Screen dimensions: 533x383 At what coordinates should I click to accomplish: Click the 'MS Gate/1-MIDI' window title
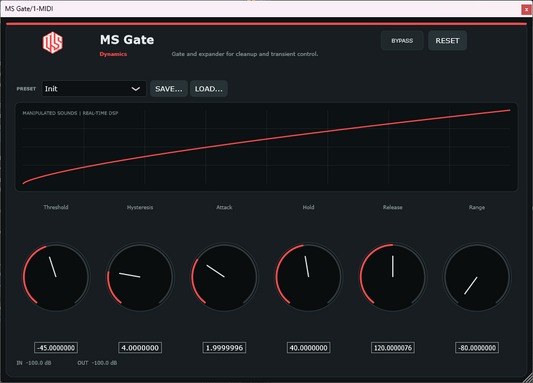tap(29, 9)
